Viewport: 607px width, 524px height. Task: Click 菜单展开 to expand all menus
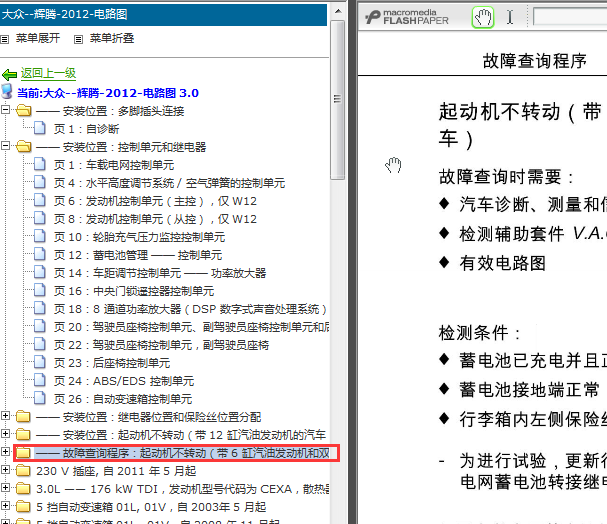point(38,38)
